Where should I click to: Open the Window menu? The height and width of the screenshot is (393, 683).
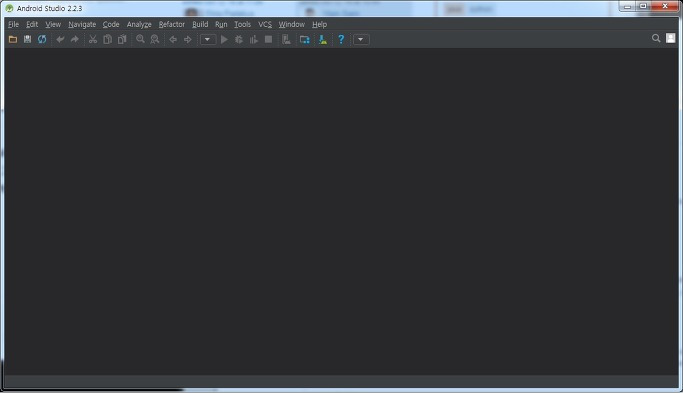291,24
